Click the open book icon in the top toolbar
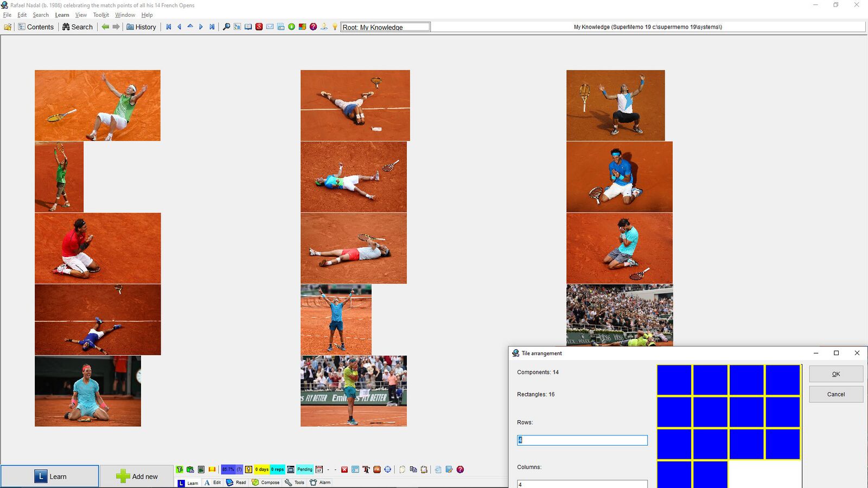Screen dimensions: 868x488 pos(248,27)
